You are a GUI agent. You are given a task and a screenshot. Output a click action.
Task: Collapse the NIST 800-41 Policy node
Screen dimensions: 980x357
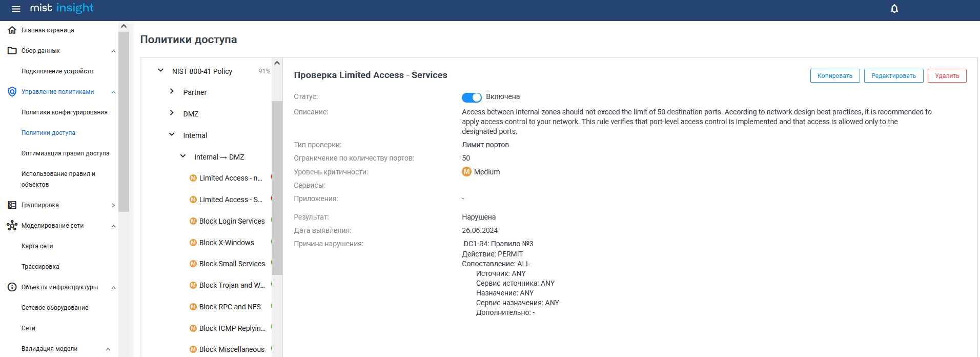(x=160, y=71)
